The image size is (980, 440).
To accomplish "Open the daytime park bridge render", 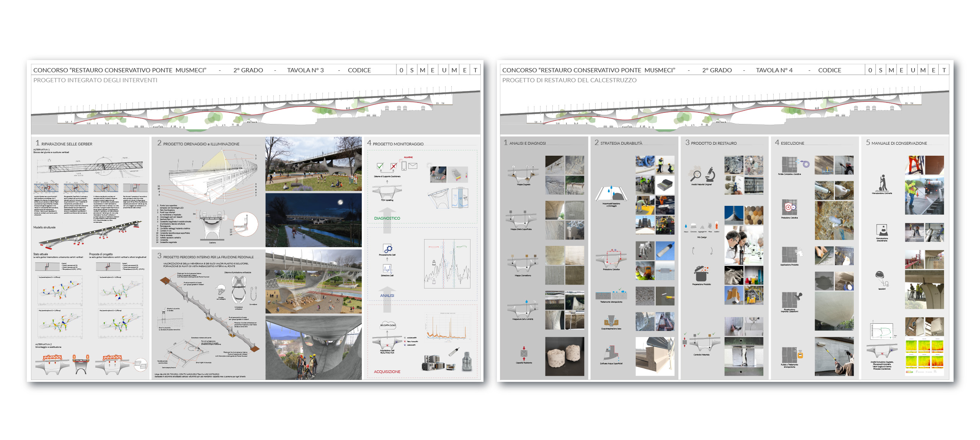I will coord(314,164).
